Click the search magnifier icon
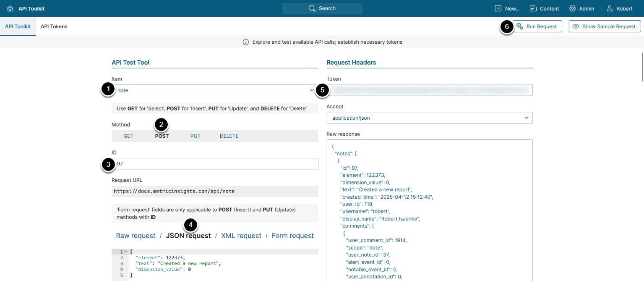 coord(312,8)
